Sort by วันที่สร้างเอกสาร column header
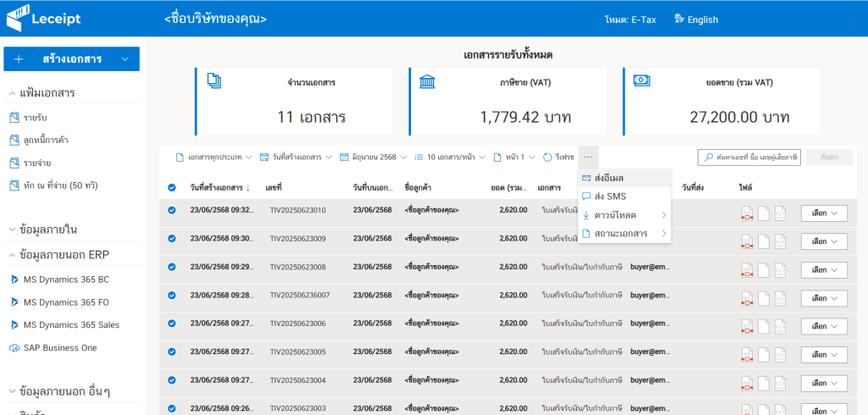 coord(220,187)
